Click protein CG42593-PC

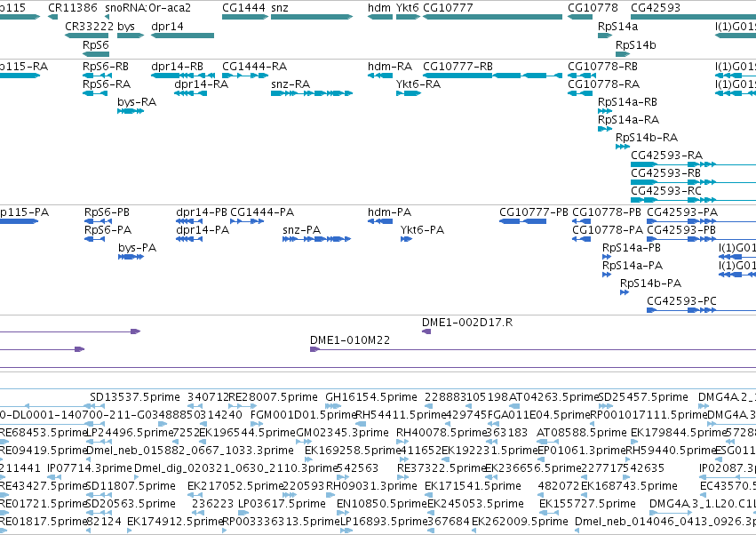coord(702,309)
